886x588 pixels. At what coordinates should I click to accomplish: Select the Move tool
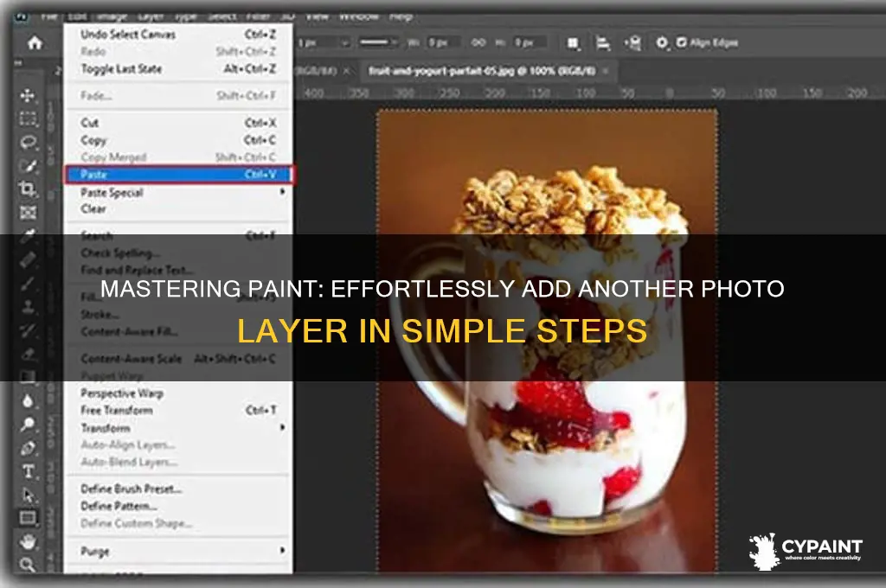28,95
